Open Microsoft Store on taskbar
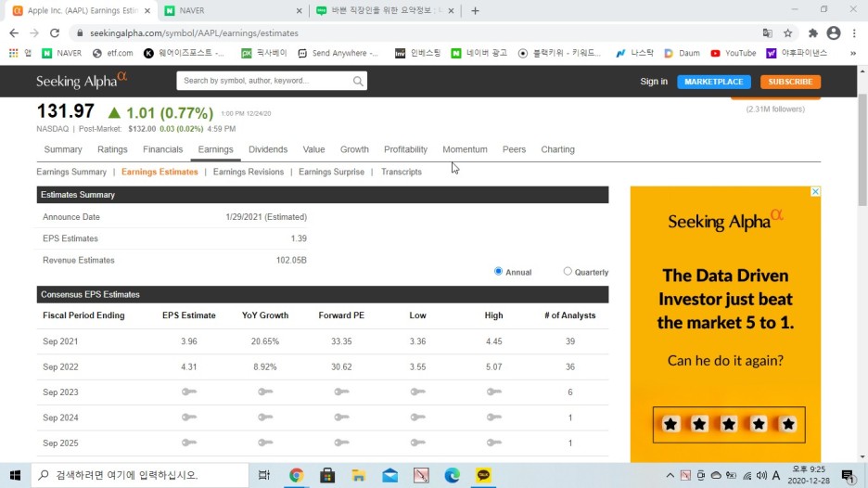Screen dimensions: 868x488 point(327,475)
